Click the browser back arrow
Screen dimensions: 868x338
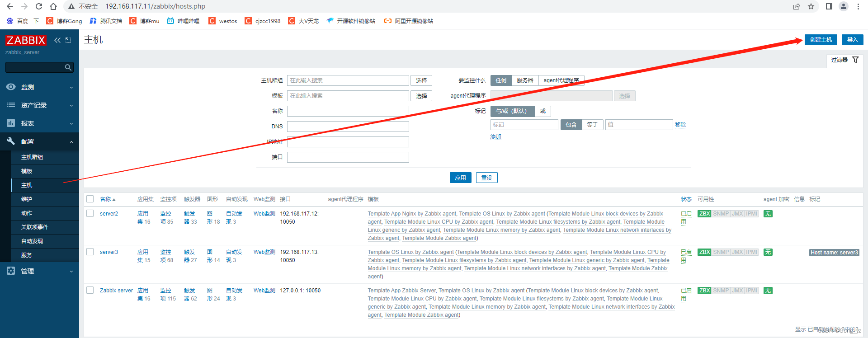(x=10, y=6)
